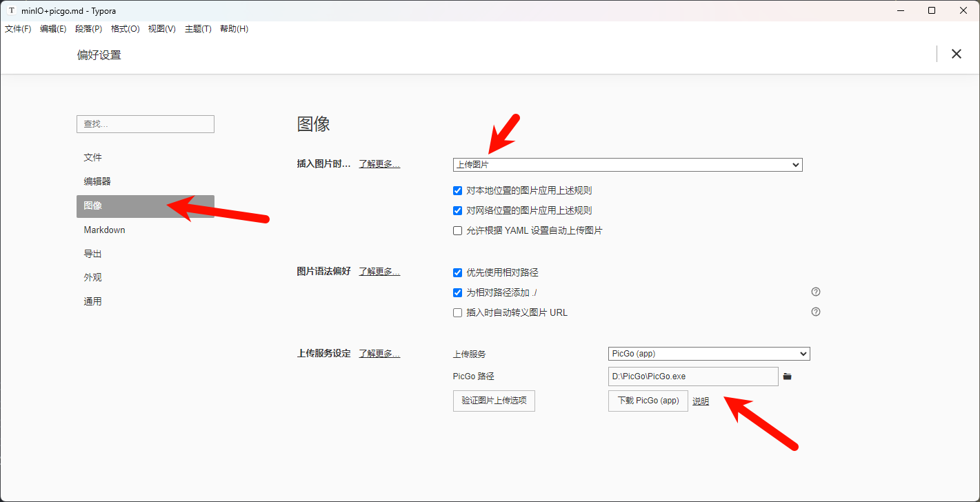Open the 主题(T) menu

pos(198,29)
